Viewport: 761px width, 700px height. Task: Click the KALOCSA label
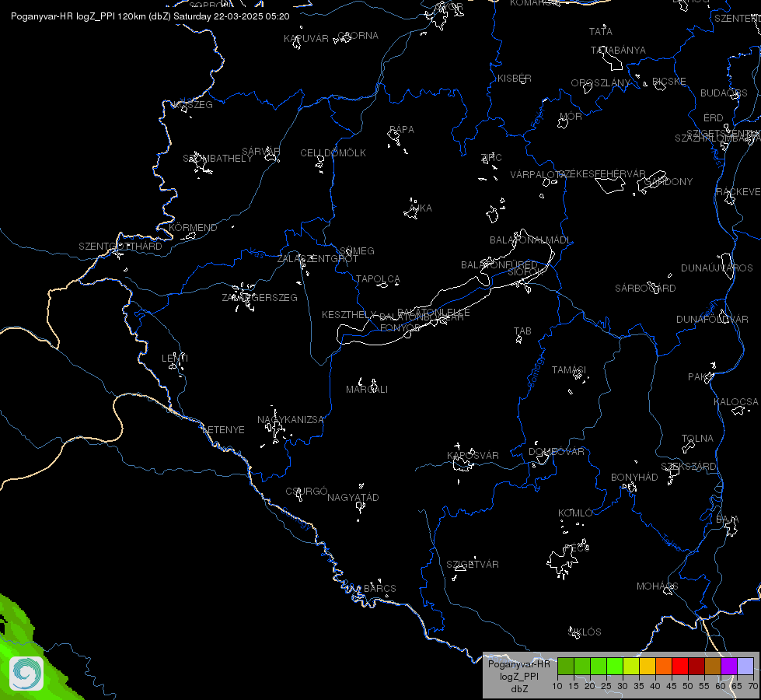click(x=736, y=402)
